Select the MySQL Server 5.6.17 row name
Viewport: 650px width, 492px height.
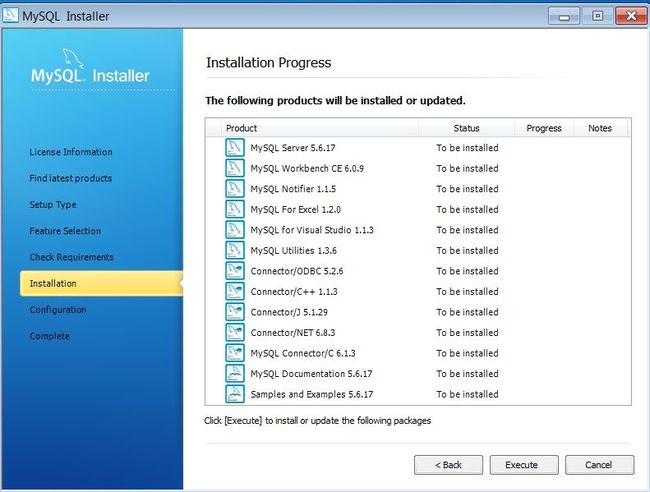pos(293,148)
